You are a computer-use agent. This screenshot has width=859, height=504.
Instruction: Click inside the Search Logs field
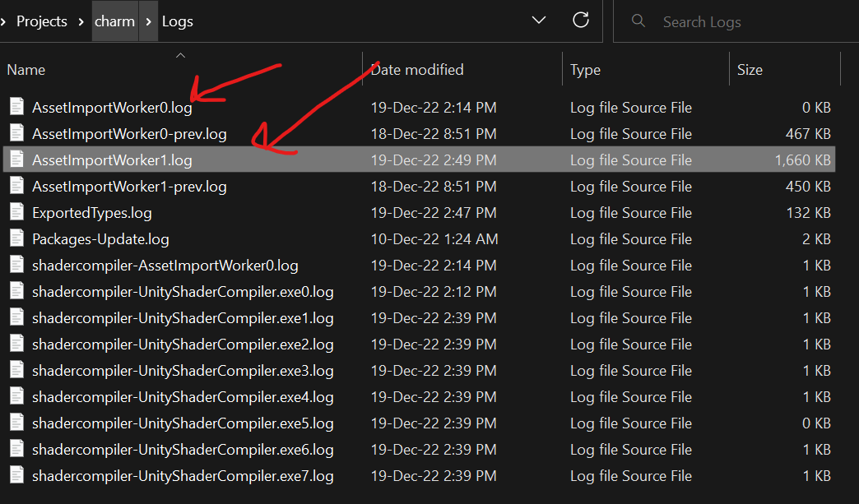coord(724,20)
